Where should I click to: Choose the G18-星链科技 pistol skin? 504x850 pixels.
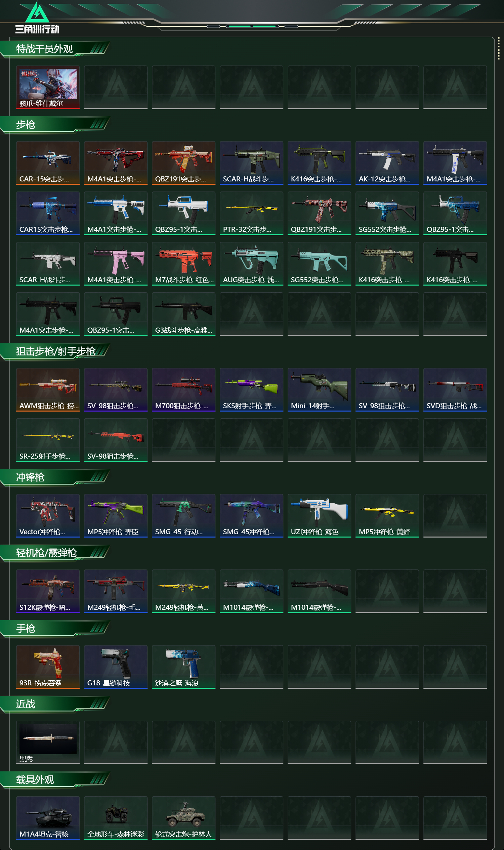(x=116, y=667)
